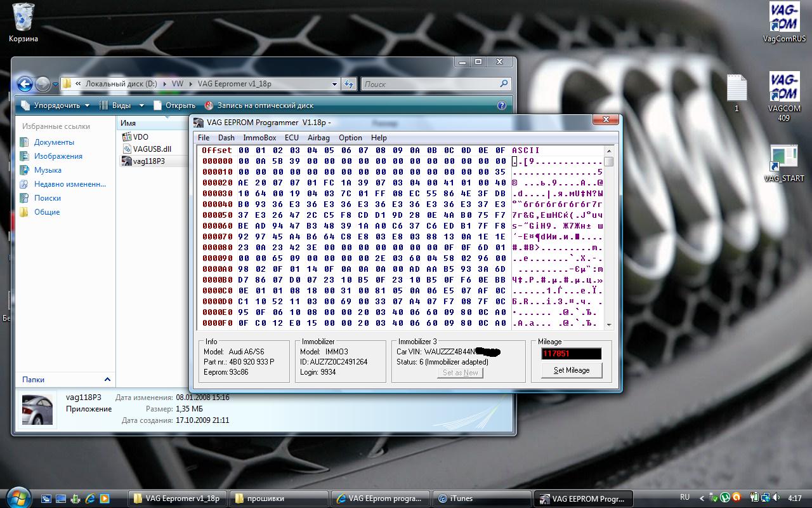The width and height of the screenshot is (812, 508).
Task: Open the recent pages dropdown beside navigation arrows
Action: 56,84
